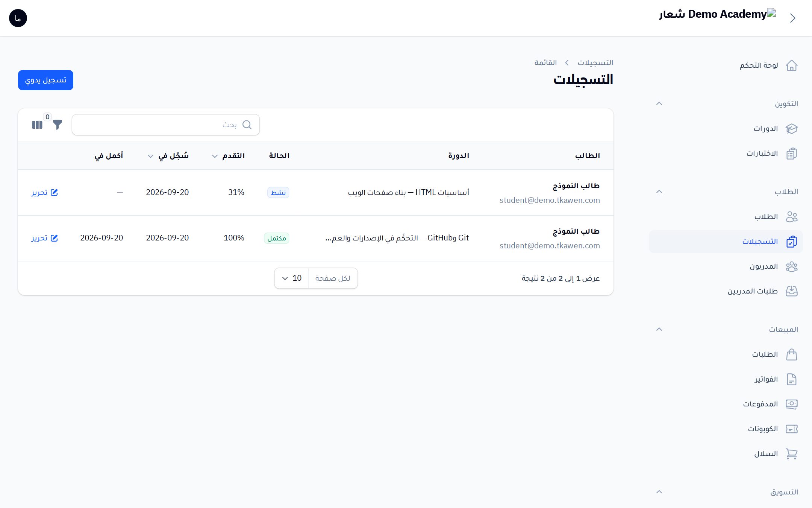
Task: Click the 100% progress value
Action: coord(234,238)
